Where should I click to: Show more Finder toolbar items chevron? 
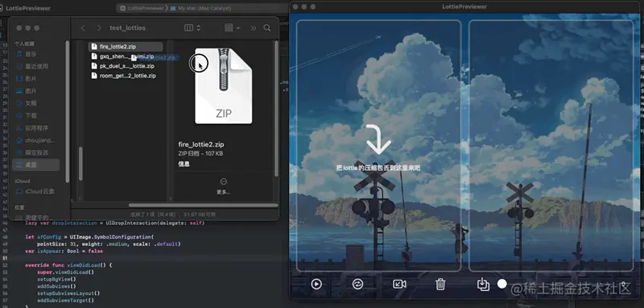(254, 28)
